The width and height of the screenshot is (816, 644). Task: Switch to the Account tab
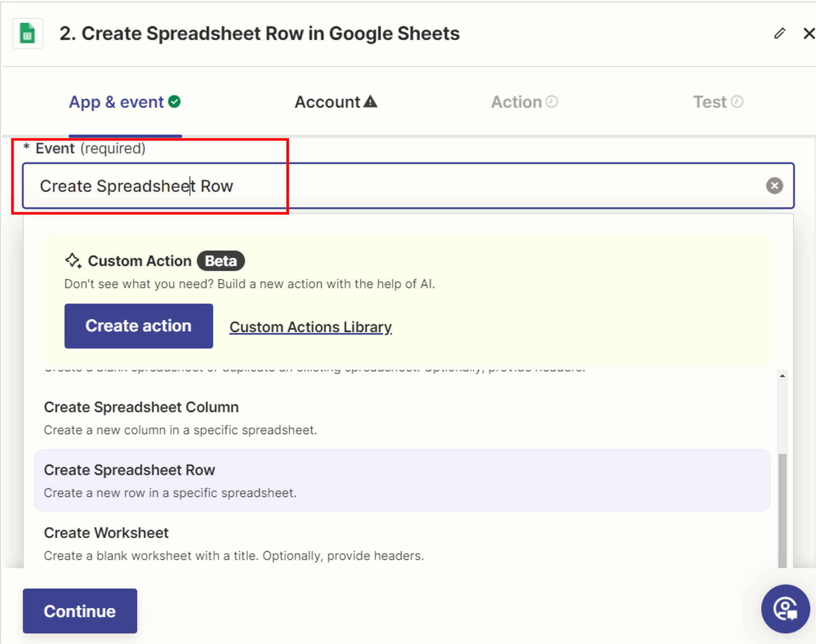point(328,102)
